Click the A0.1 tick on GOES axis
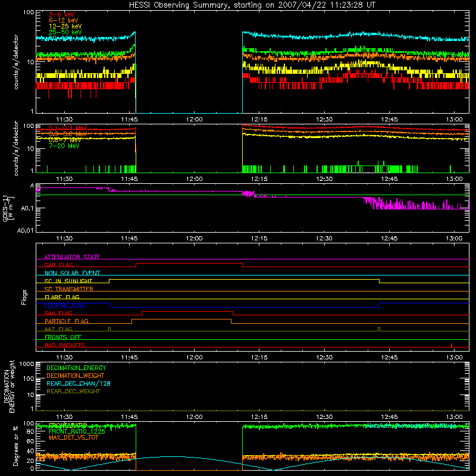476x476 pixels. 29,209
